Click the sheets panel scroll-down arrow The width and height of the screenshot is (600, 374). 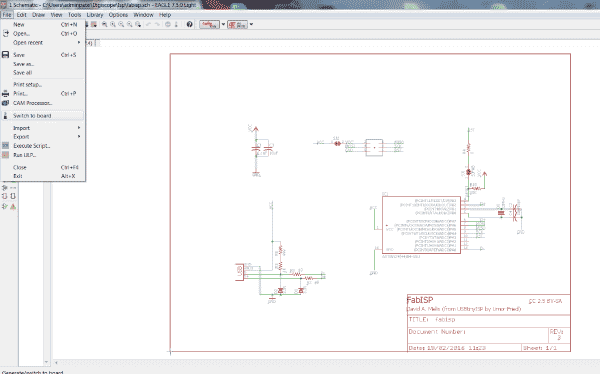point(47,362)
